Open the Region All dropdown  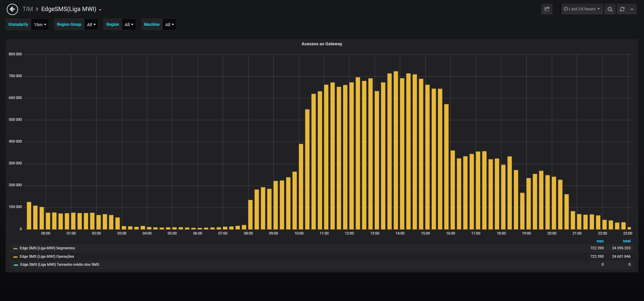click(x=129, y=24)
